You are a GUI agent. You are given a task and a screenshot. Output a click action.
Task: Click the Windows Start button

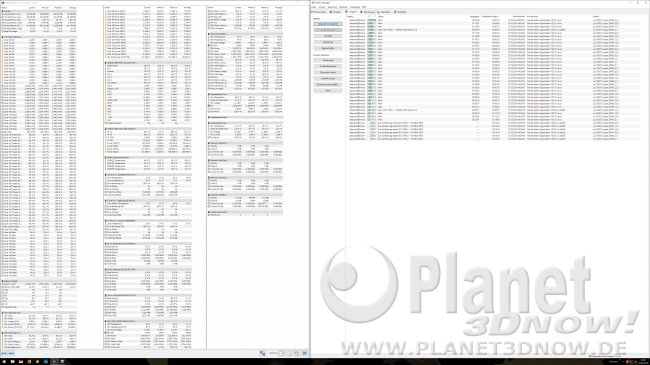[4, 362]
